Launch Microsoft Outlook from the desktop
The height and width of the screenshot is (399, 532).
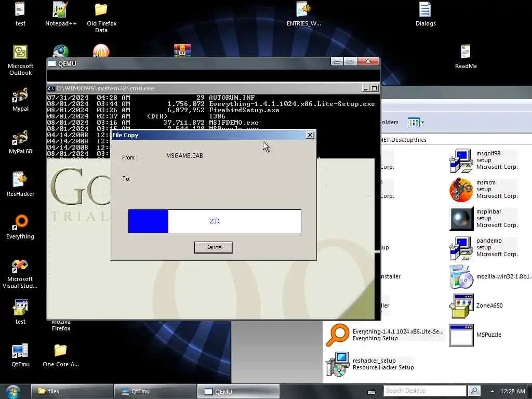[20, 60]
